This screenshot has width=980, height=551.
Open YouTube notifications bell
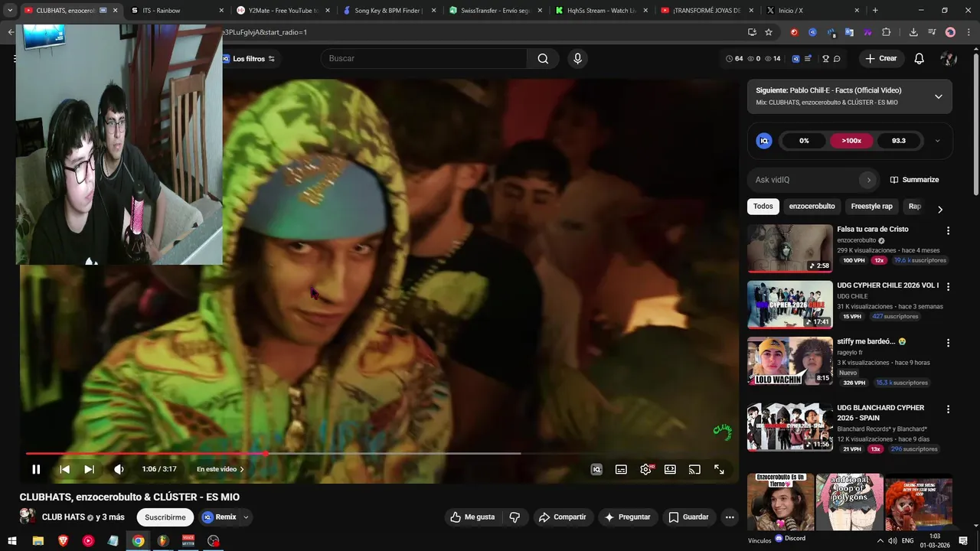pos(920,58)
